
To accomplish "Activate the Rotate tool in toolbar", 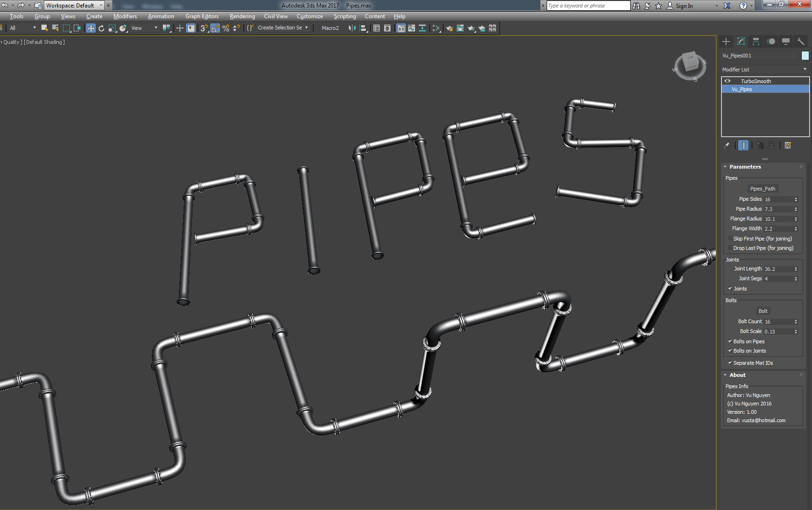I will coord(101,28).
